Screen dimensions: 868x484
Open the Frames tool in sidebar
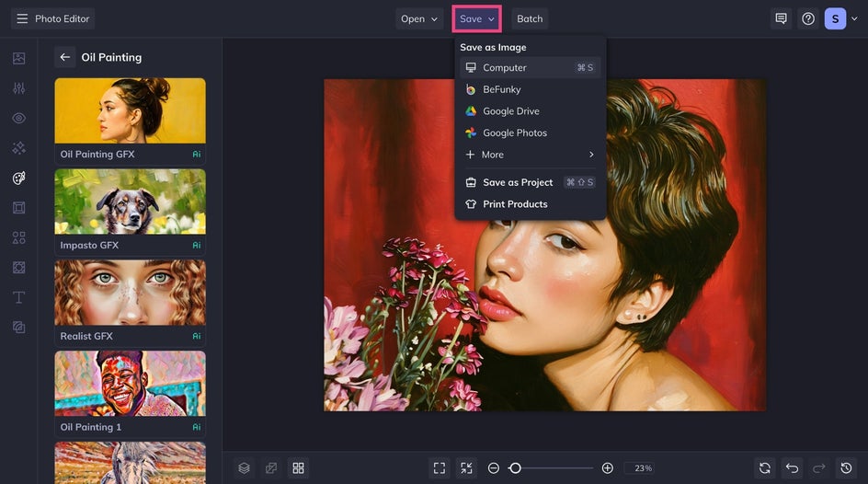click(x=18, y=208)
